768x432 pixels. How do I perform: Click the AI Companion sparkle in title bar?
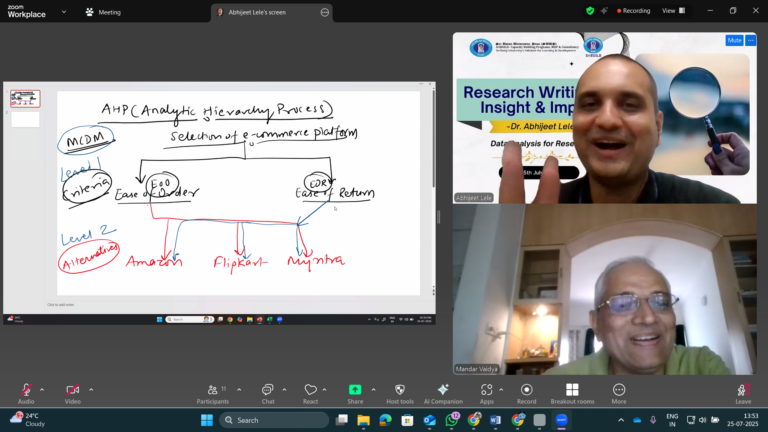pos(604,11)
